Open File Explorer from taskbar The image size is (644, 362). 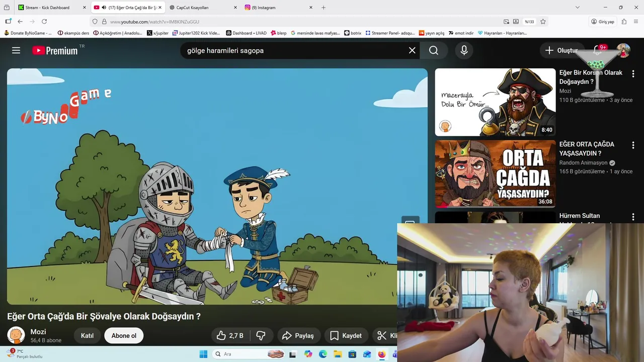(x=338, y=354)
